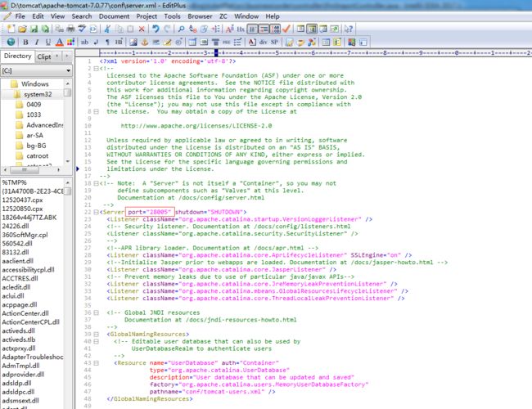
Task: Insert non-breaking space with nb icon
Action: point(84,42)
